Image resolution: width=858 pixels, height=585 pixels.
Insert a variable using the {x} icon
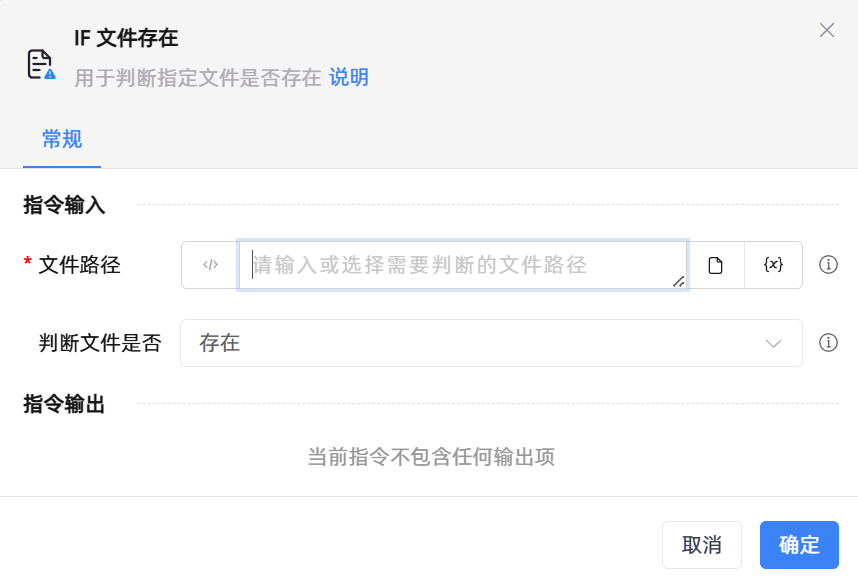coord(773,264)
